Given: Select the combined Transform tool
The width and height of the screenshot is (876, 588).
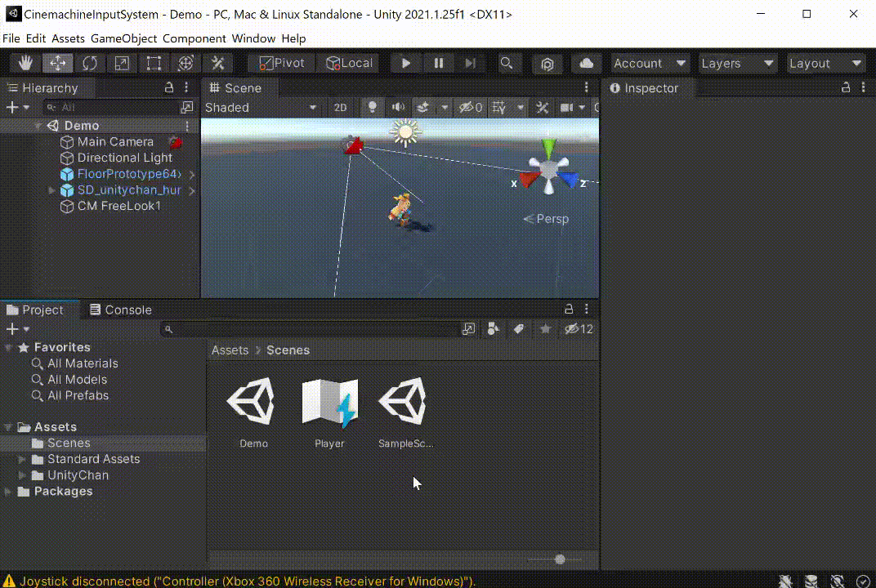Looking at the screenshot, I should coord(185,63).
